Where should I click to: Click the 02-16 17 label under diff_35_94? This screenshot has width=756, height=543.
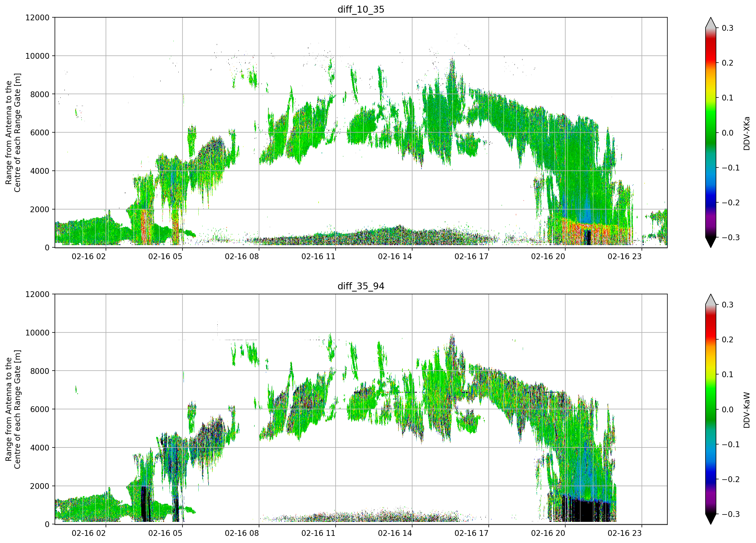point(471,533)
